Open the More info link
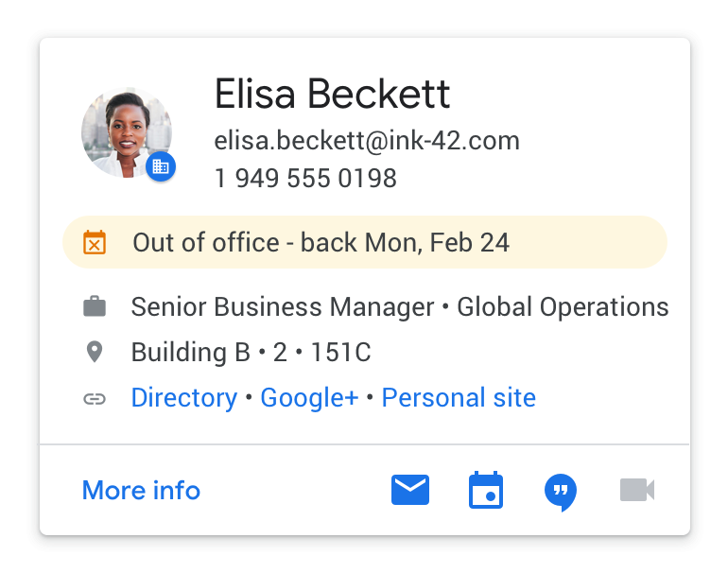This screenshot has width=728, height=573. click(x=141, y=491)
